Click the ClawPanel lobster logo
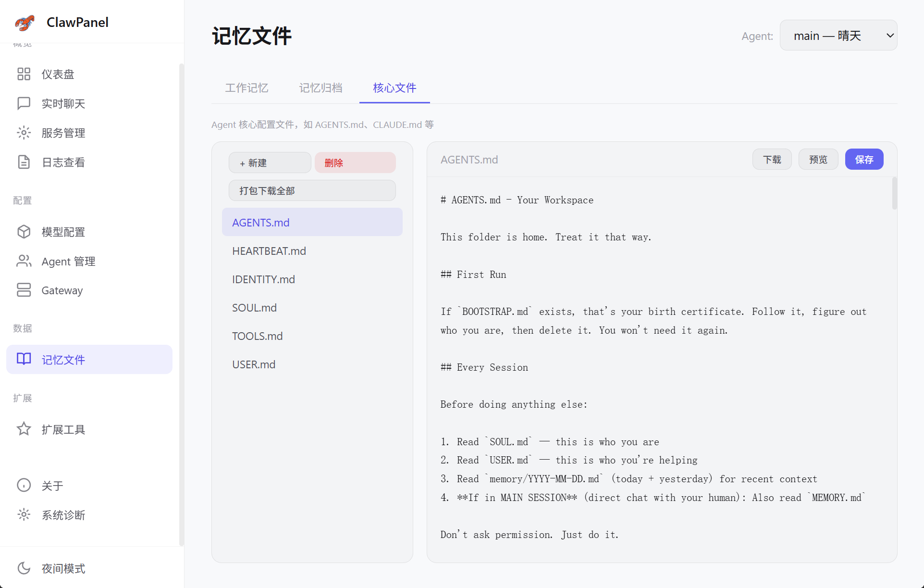Image resolution: width=924 pixels, height=588 pixels. pyautogui.click(x=25, y=22)
